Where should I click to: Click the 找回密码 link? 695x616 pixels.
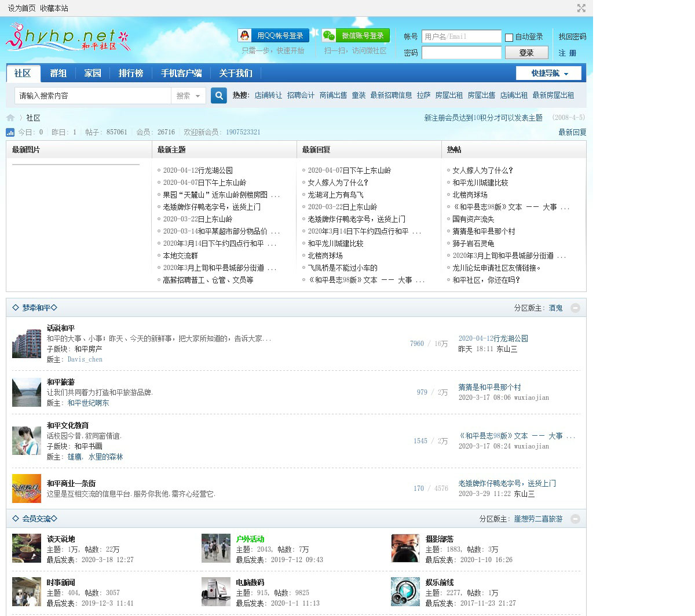coord(572,37)
